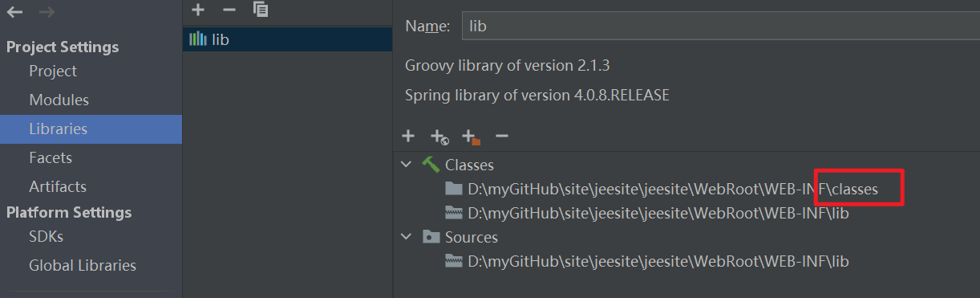
Task: Select the lib library in list
Action: point(288,39)
